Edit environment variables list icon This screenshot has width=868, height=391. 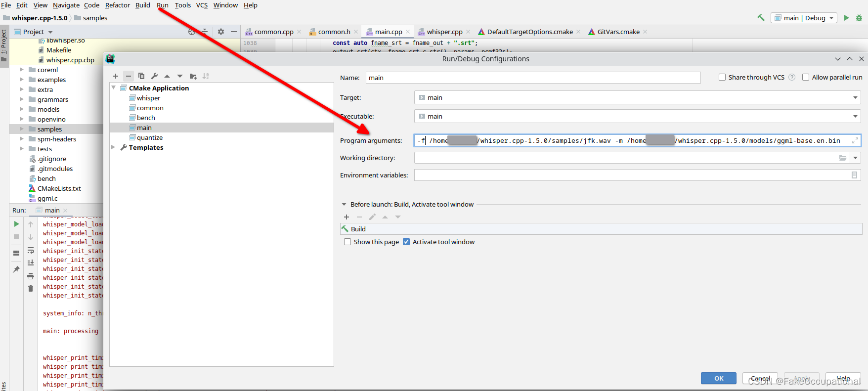point(854,175)
